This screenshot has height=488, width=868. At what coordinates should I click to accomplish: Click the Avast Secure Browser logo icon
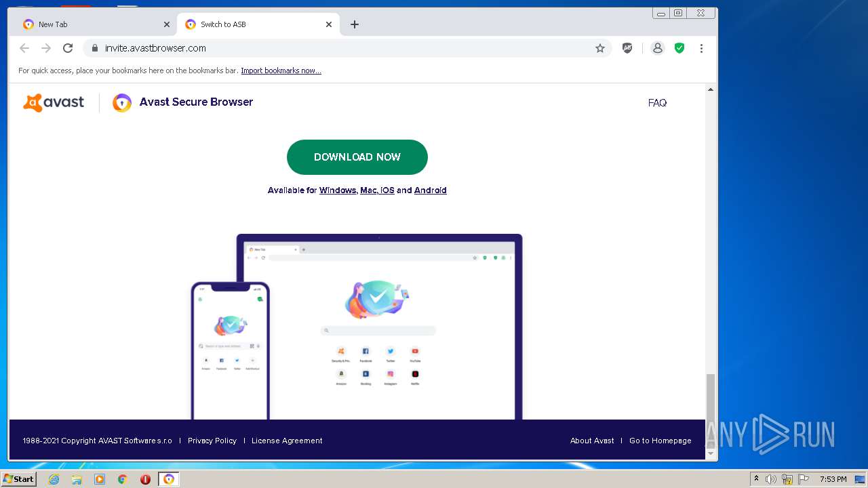pyautogui.click(x=122, y=103)
